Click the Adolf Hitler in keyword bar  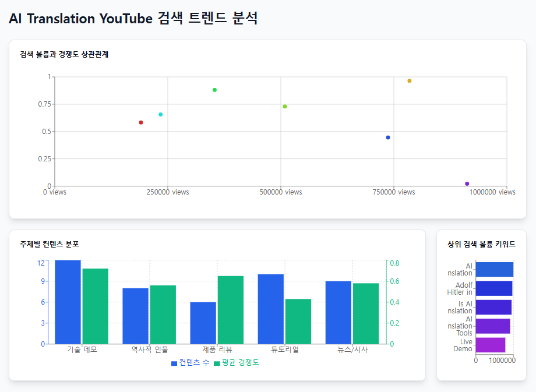pyautogui.click(x=494, y=288)
